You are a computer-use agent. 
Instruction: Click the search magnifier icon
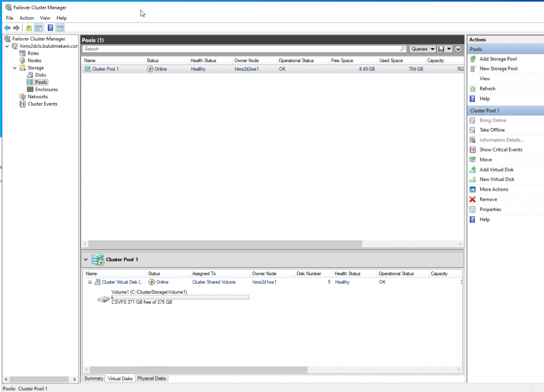(403, 49)
